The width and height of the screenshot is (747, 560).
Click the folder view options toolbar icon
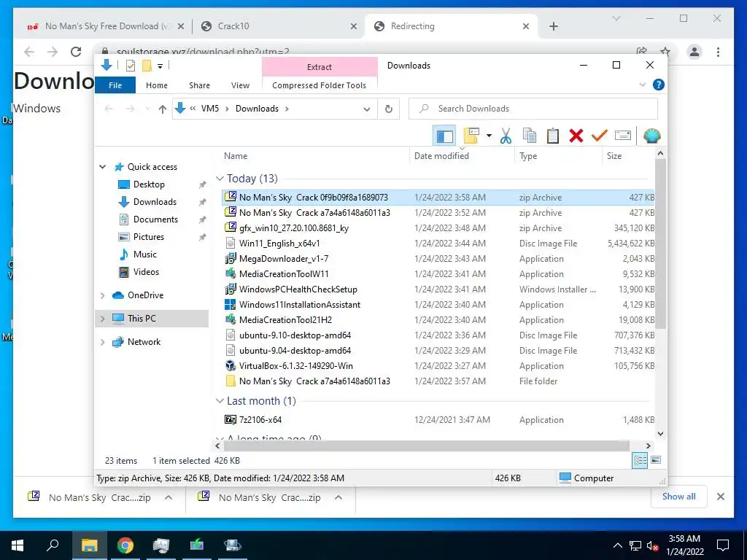click(471, 136)
